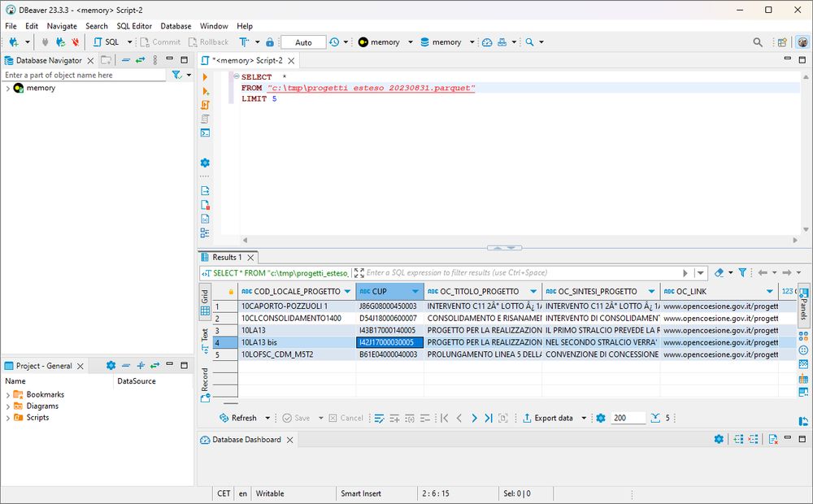The width and height of the screenshot is (813, 504).
Task: Click the red Disconnect icon in toolbar
Action: (76, 42)
